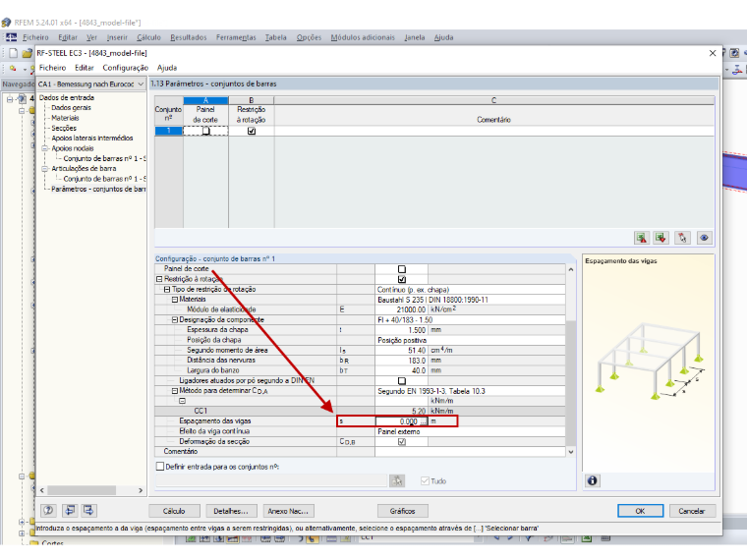This screenshot has width=747, height=560.
Task: Click the new file icon in RFEM toolbar
Action: tap(14, 53)
